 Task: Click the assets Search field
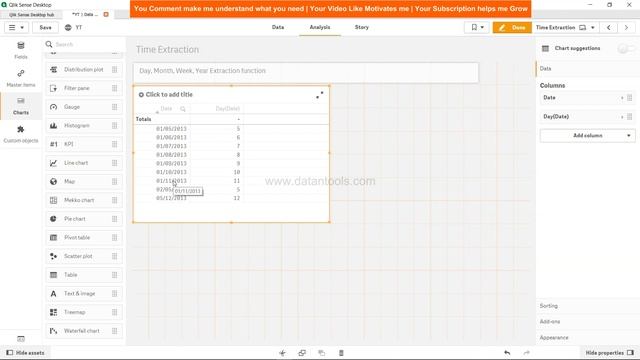point(84,44)
